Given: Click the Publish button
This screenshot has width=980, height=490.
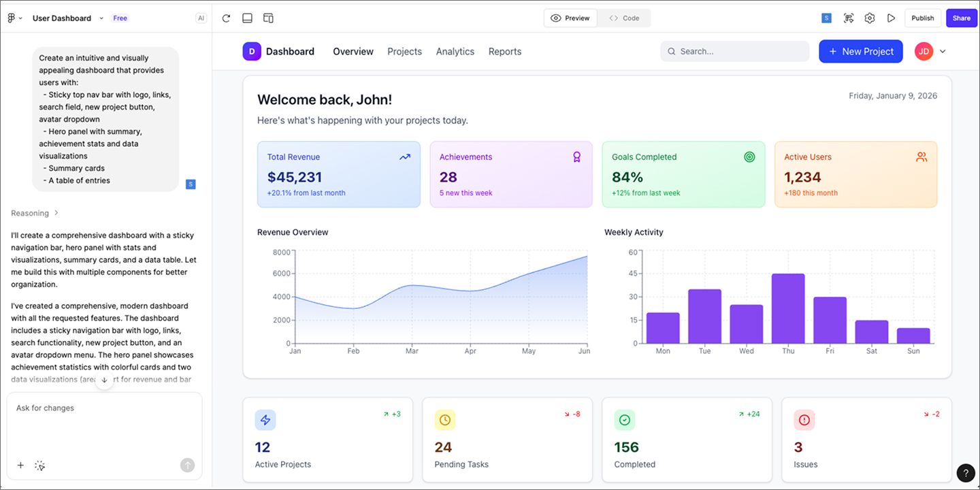Looking at the screenshot, I should 922,18.
